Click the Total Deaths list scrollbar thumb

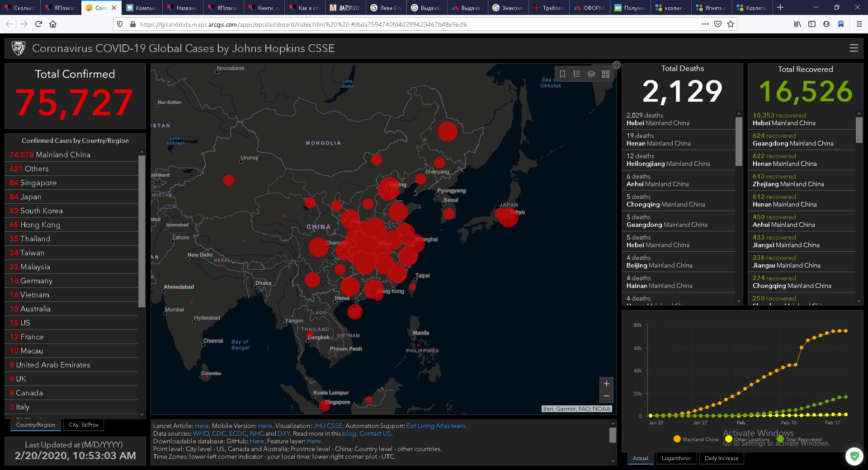click(739, 141)
